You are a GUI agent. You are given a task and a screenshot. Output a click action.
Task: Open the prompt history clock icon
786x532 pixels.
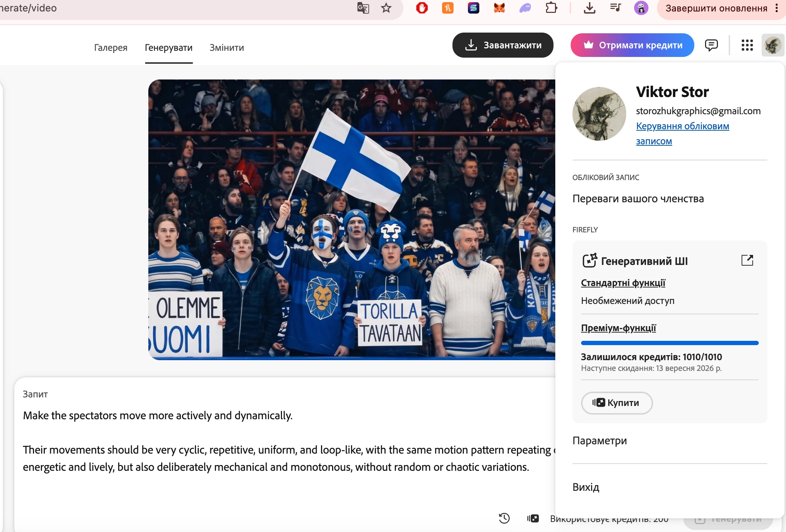pyautogui.click(x=504, y=518)
